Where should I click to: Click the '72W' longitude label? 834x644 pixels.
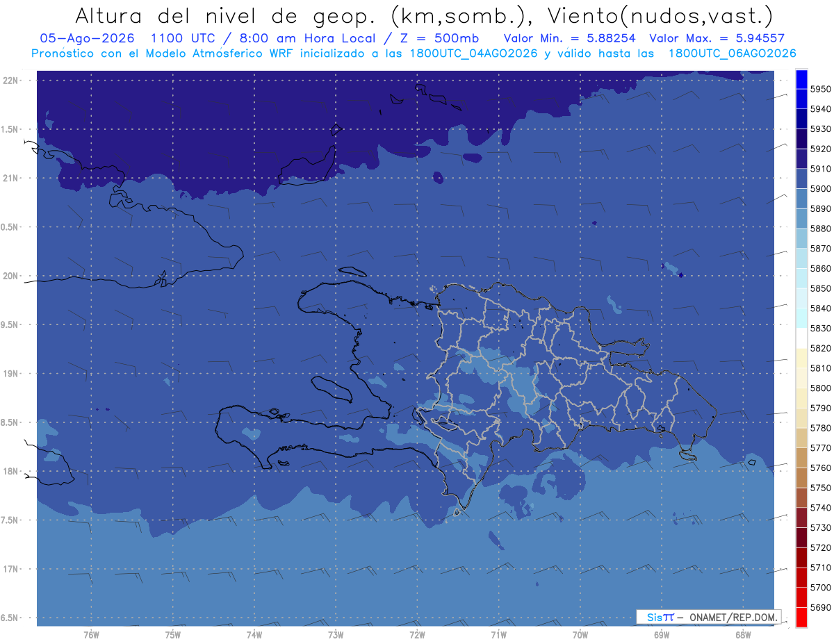(x=417, y=635)
